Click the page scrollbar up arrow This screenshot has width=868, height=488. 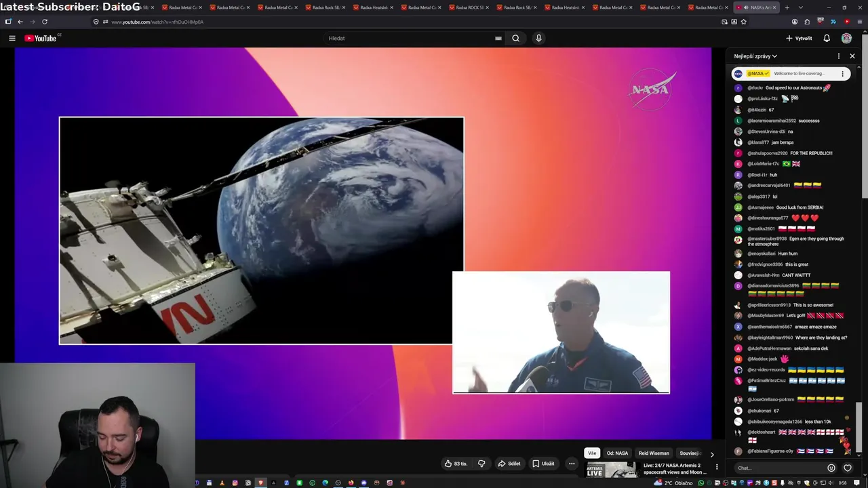click(865, 33)
